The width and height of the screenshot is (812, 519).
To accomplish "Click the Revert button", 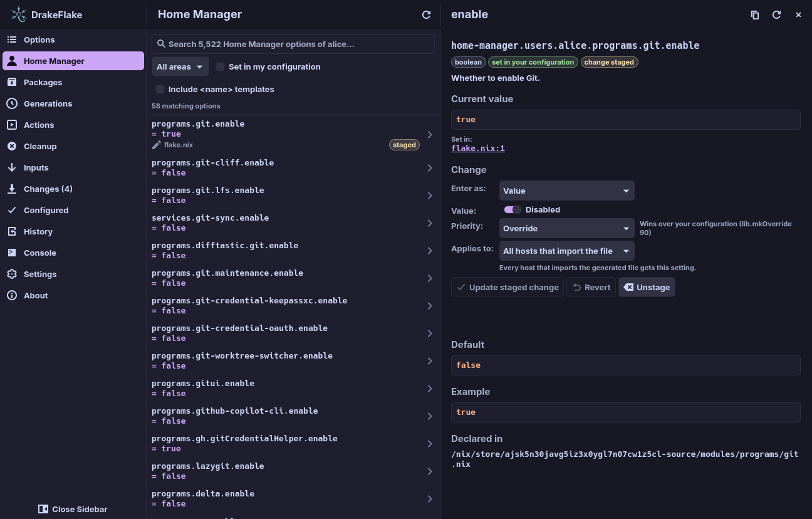I will (x=591, y=287).
